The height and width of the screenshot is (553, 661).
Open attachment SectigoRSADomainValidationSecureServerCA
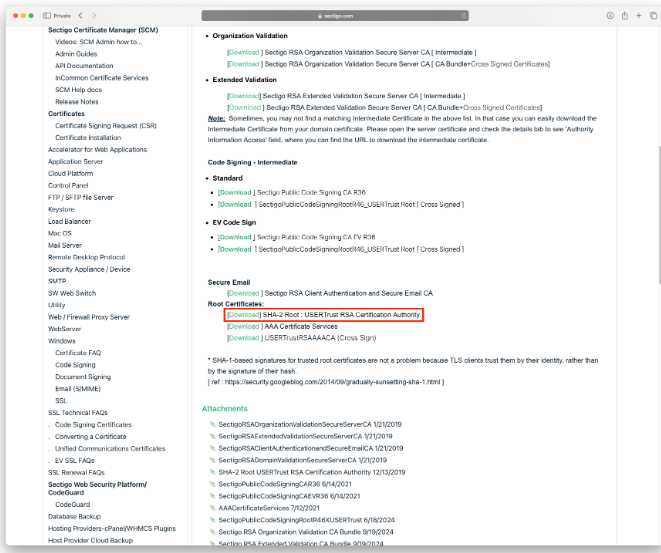pos(303,460)
